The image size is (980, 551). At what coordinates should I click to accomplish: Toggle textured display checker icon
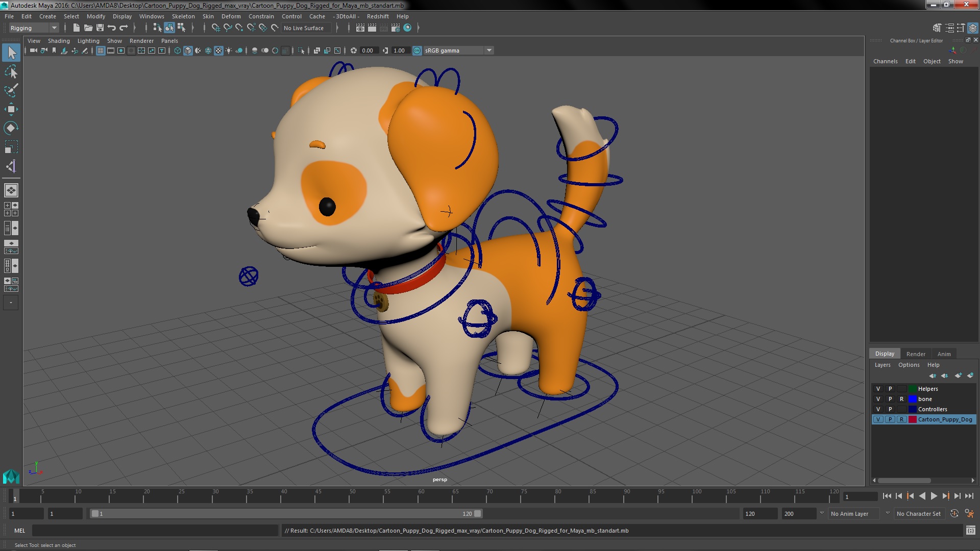tap(218, 51)
